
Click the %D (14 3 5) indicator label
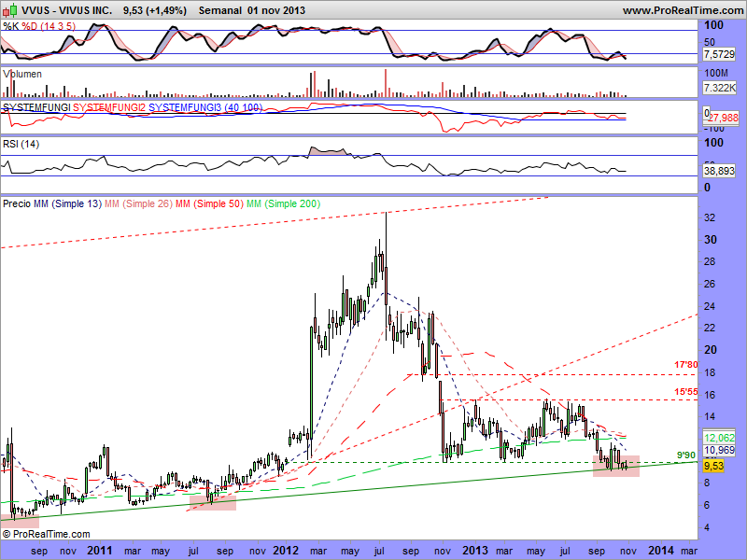(49, 26)
